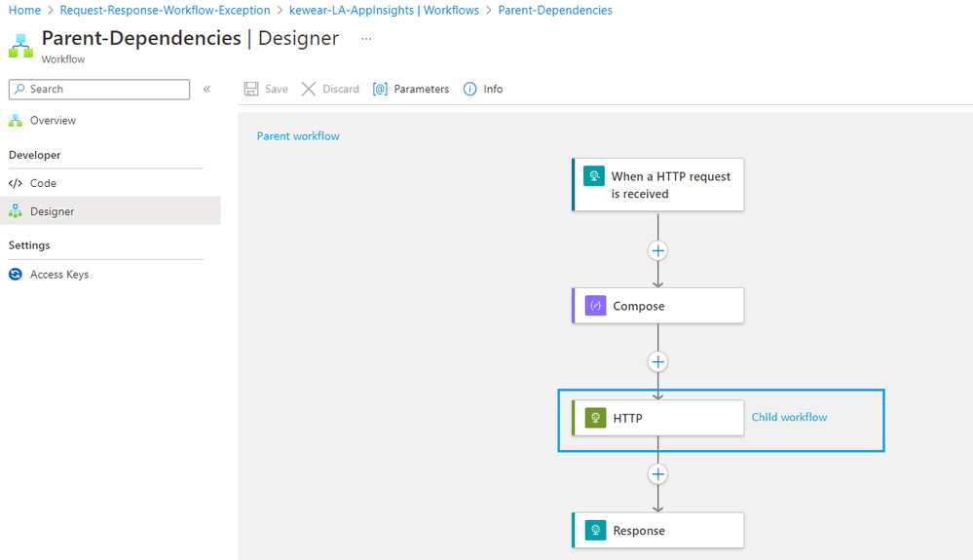Select Access Keys under Settings

(58, 275)
